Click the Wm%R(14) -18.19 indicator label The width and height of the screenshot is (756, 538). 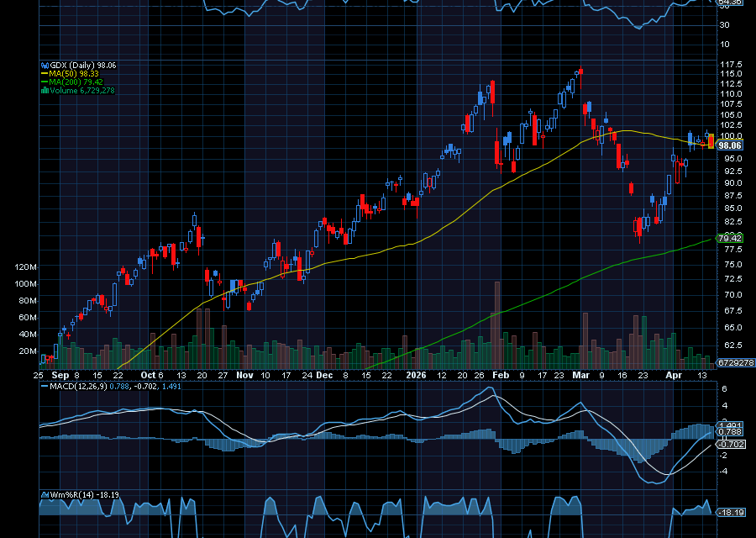[x=86, y=494]
